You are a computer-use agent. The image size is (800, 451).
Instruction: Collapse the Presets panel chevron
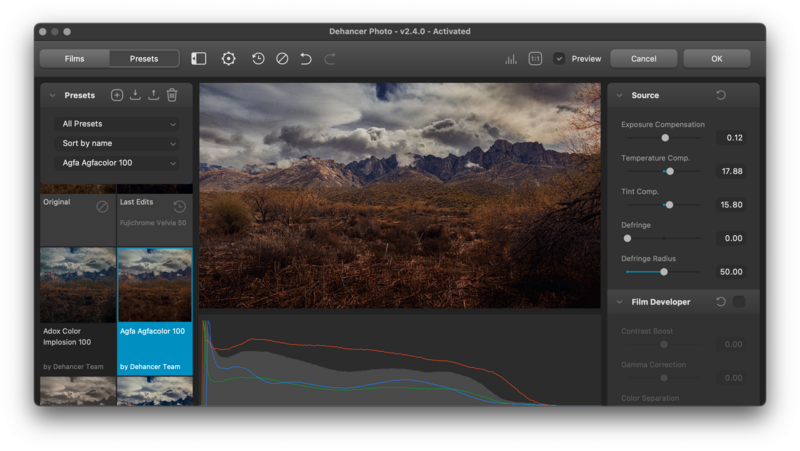[52, 95]
